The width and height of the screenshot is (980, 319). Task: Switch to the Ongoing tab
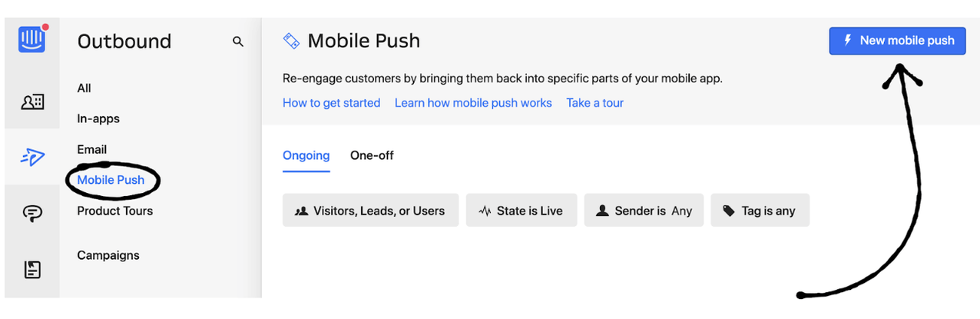point(306,155)
